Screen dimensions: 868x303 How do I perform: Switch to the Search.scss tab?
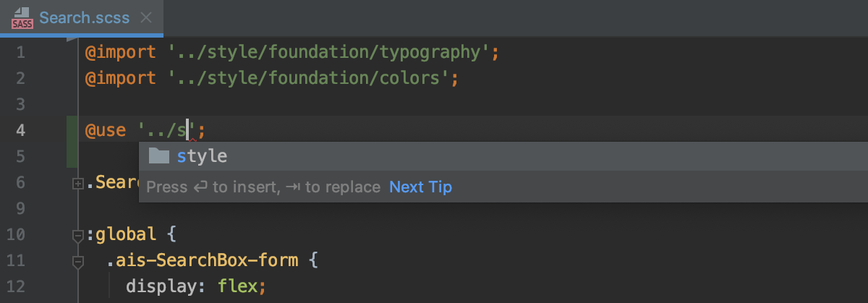85,17
